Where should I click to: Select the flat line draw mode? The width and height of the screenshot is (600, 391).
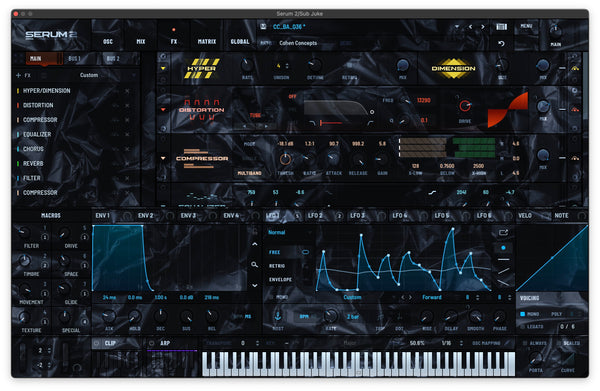503,259
